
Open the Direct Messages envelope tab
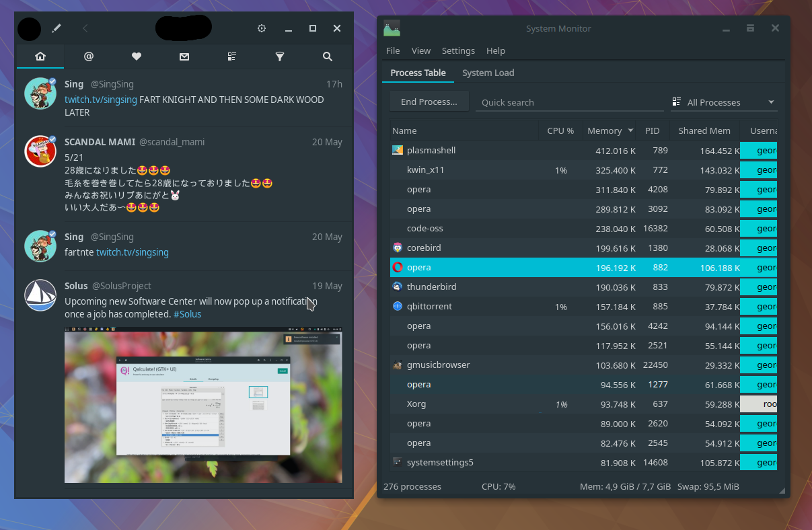[x=184, y=57]
